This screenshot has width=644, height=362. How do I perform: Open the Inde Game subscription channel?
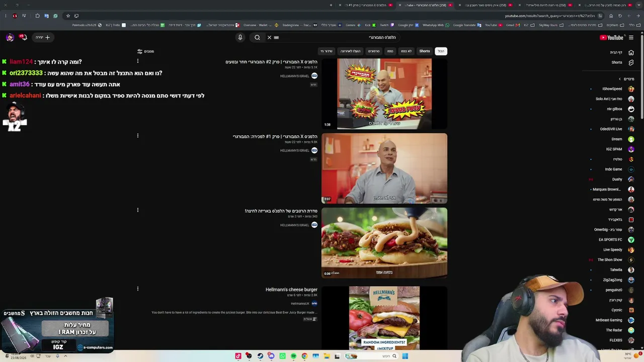click(612, 169)
